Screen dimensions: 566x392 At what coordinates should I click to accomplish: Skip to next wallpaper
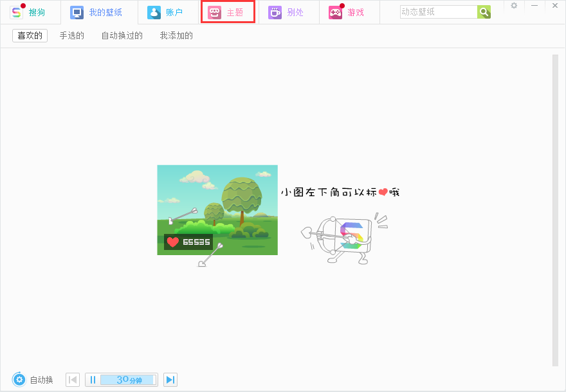click(x=170, y=379)
